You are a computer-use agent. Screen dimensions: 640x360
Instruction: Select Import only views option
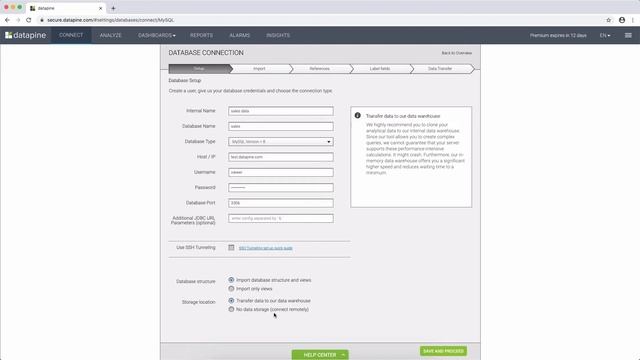(x=231, y=289)
